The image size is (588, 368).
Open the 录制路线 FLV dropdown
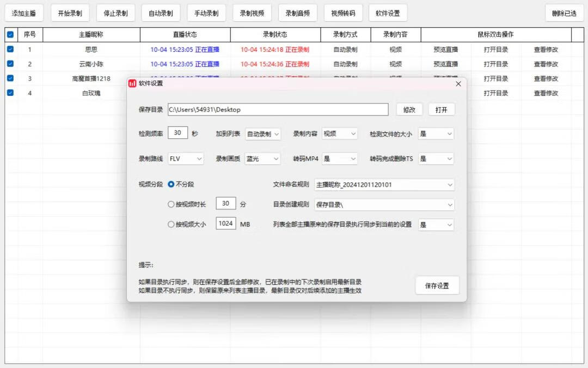point(186,158)
